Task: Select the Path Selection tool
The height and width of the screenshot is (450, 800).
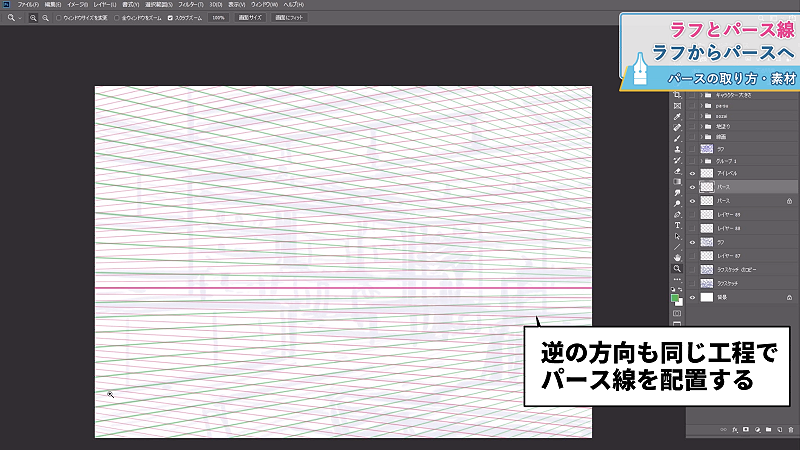Action: (x=677, y=236)
